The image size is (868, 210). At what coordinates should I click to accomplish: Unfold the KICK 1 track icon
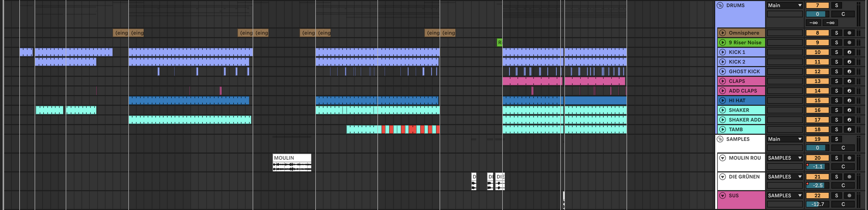[x=722, y=52]
